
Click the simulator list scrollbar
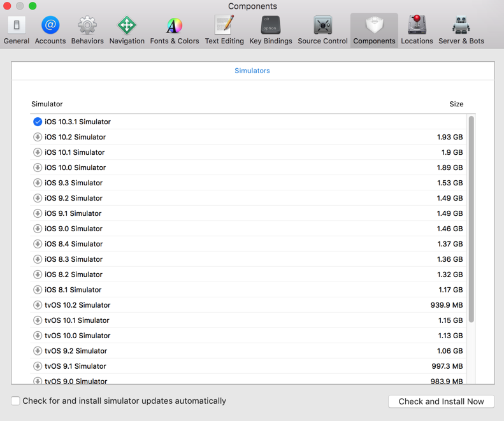click(x=472, y=219)
